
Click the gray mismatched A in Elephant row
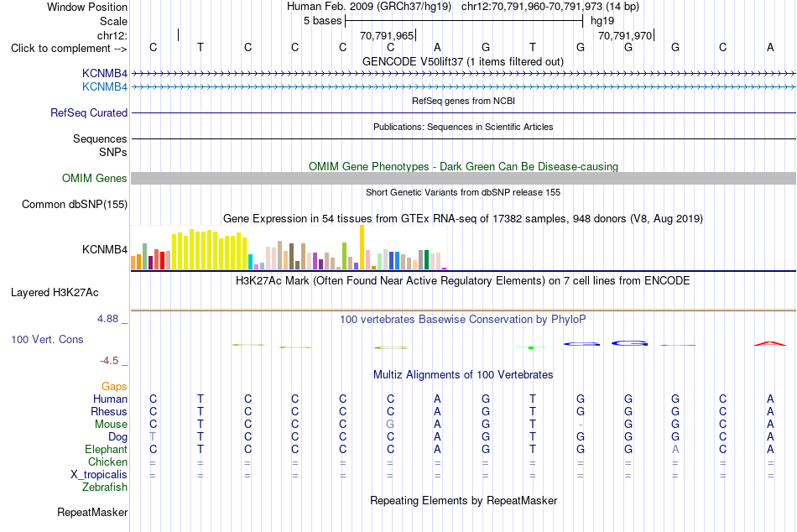(675, 449)
